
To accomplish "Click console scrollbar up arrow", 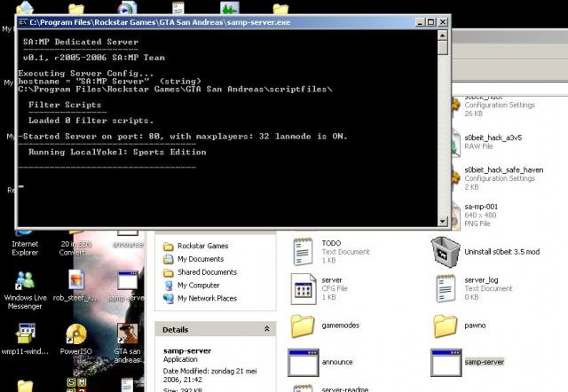I will coord(442,35).
